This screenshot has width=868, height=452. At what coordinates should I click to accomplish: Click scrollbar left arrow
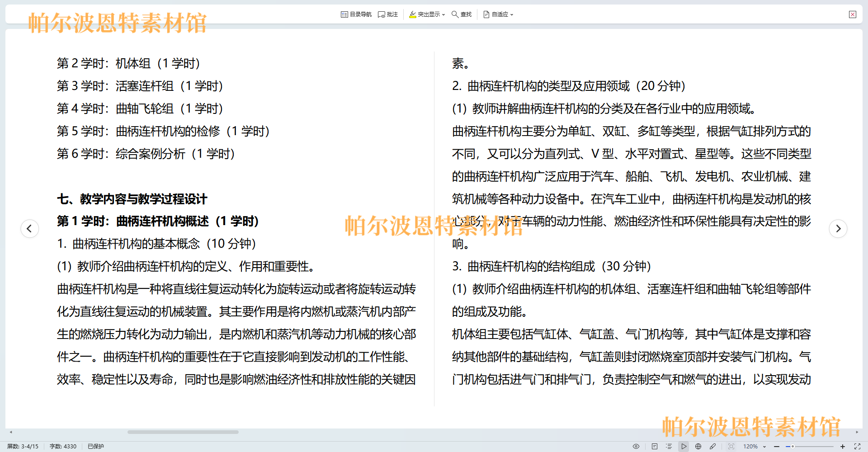[11, 432]
